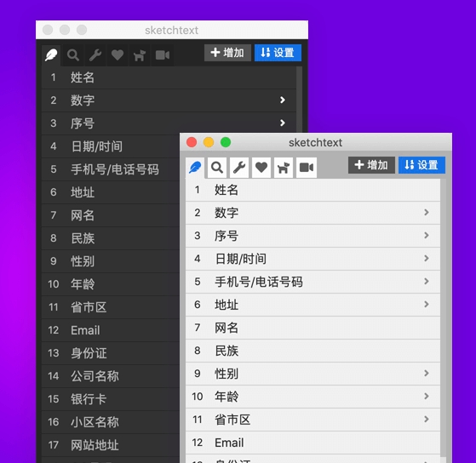Expand 序号 chevron in light window

tap(427, 236)
